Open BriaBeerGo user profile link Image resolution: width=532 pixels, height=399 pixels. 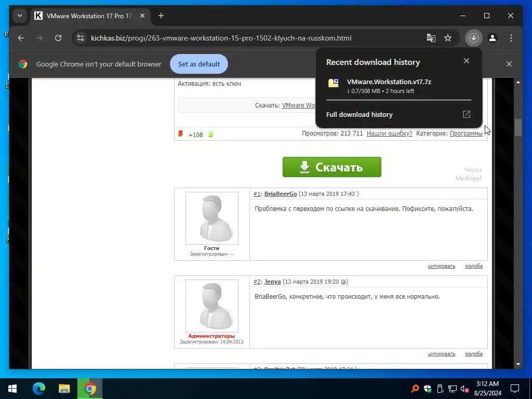281,194
